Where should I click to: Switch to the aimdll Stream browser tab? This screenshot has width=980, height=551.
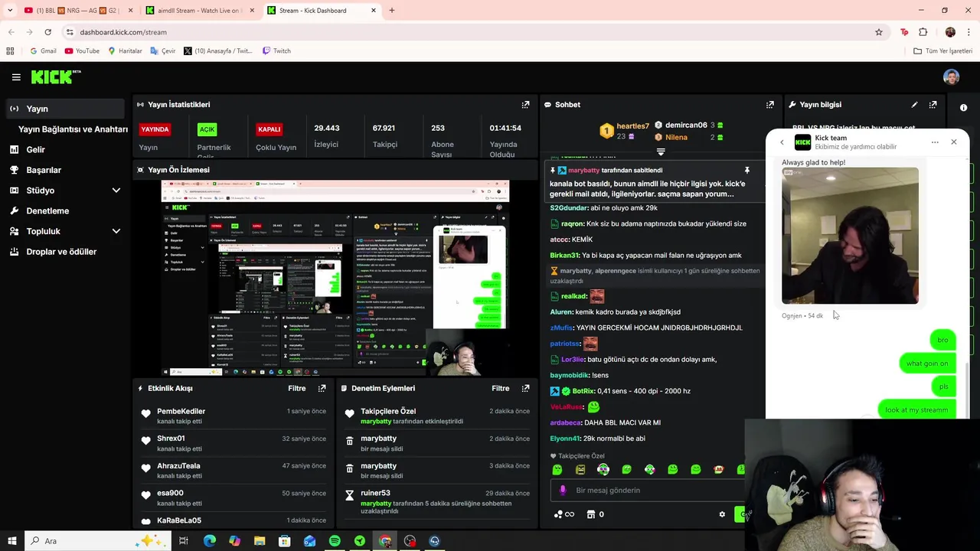click(201, 11)
